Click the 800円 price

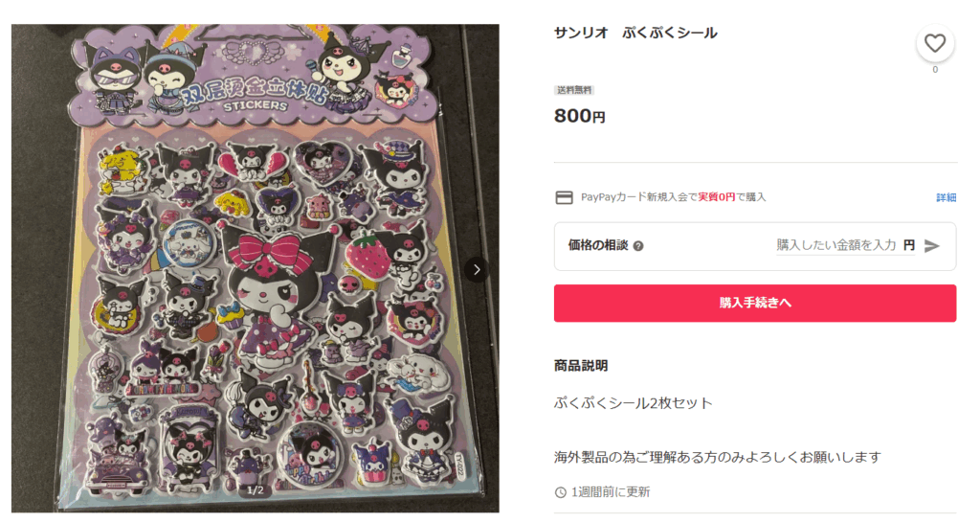(x=579, y=116)
